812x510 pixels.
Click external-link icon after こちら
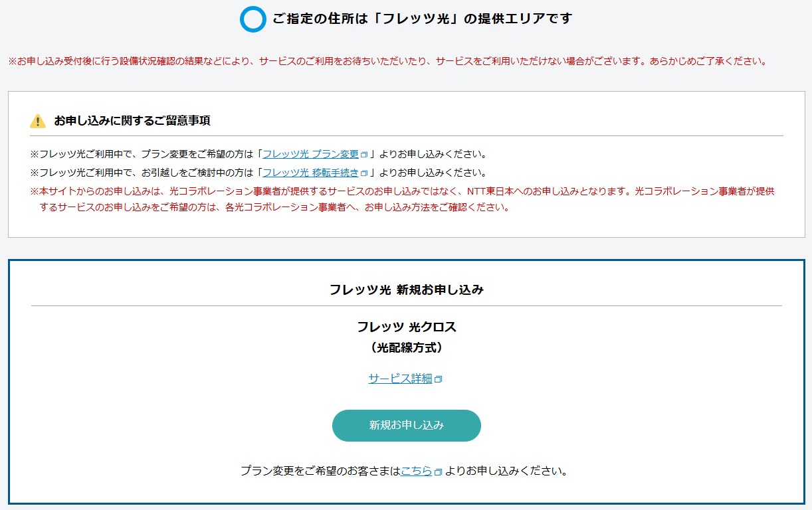tap(439, 472)
